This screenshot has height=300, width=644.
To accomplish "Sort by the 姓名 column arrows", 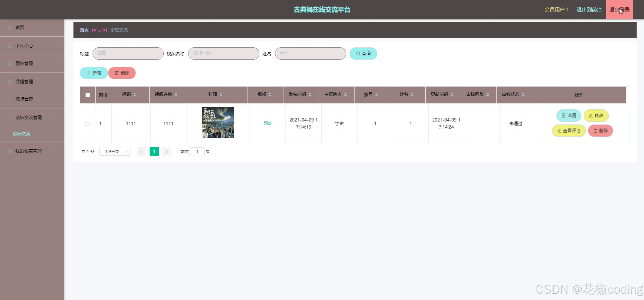I will click(x=412, y=95).
